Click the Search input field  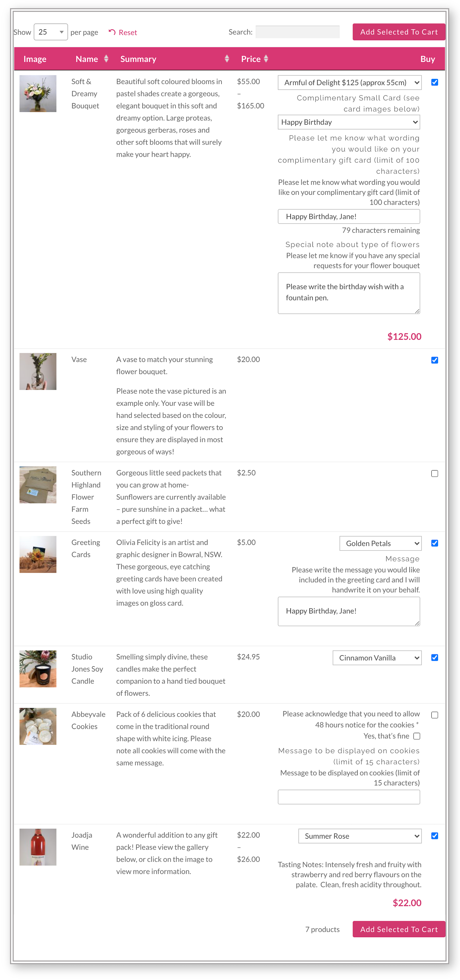pyautogui.click(x=297, y=32)
